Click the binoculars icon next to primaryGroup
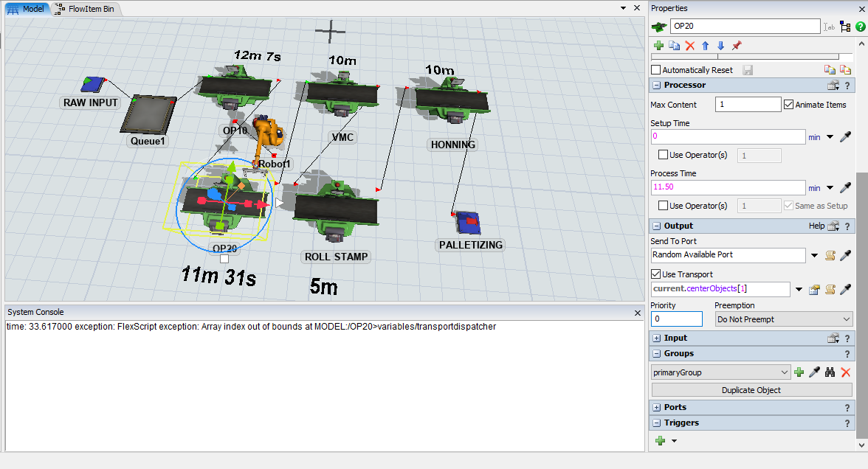 pos(830,372)
